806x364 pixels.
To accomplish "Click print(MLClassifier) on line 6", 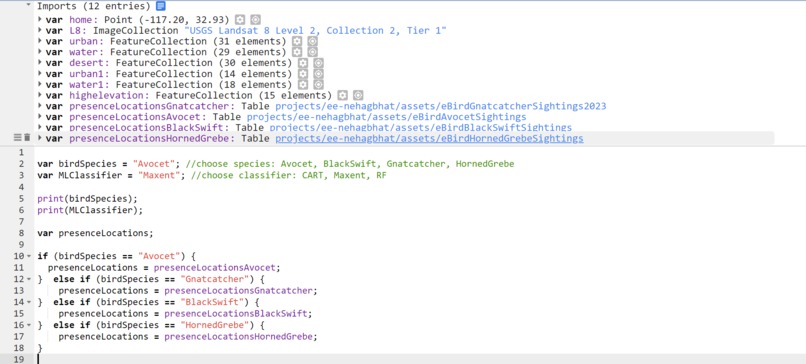I will click(x=90, y=210).
